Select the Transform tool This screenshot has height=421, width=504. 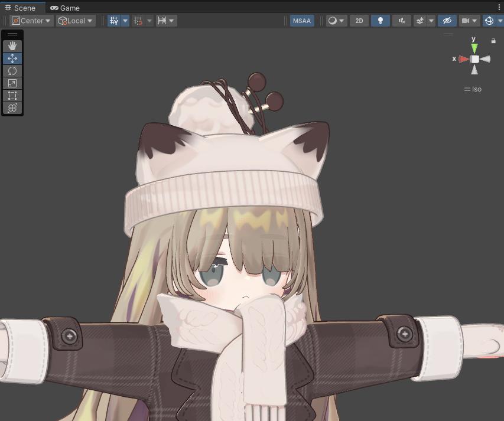point(12,108)
